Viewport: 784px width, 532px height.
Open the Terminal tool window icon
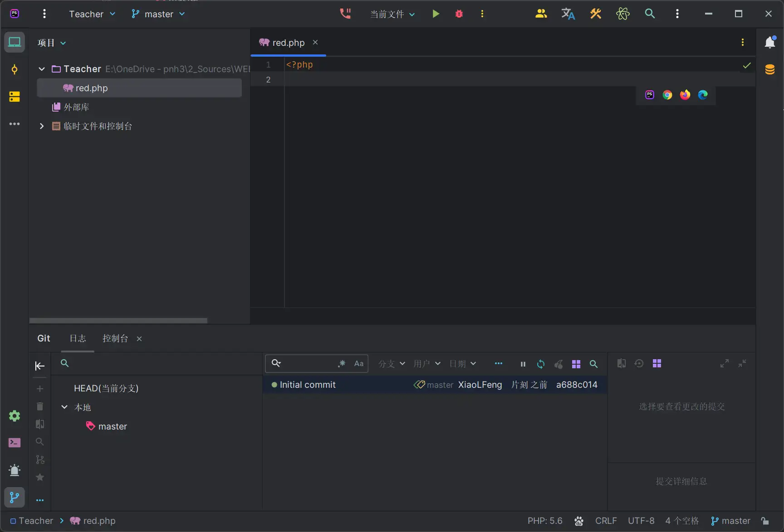click(x=15, y=443)
